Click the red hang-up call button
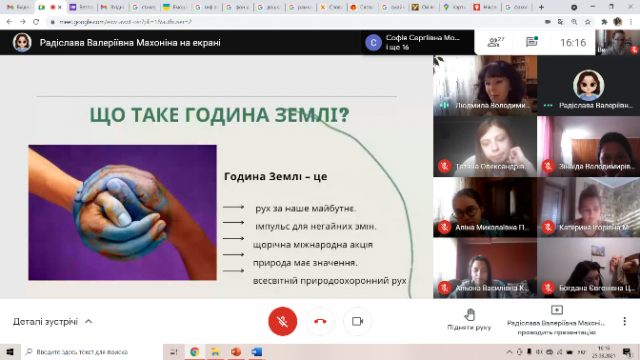This screenshot has height=360, width=640. (320, 321)
